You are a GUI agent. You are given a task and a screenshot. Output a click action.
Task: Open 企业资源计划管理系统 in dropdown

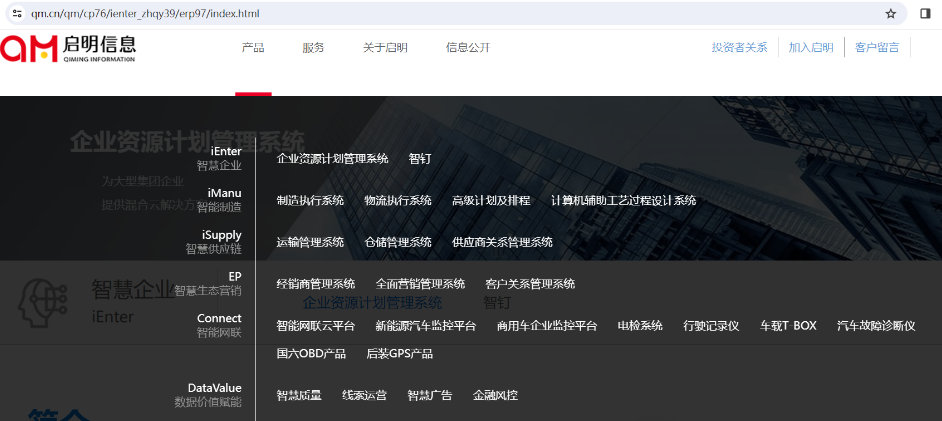click(332, 159)
